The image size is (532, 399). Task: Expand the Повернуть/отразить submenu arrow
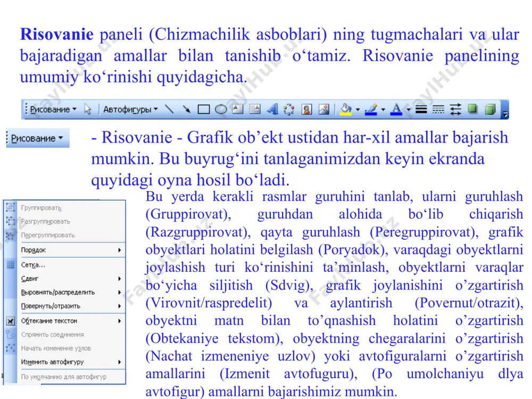[119, 306]
